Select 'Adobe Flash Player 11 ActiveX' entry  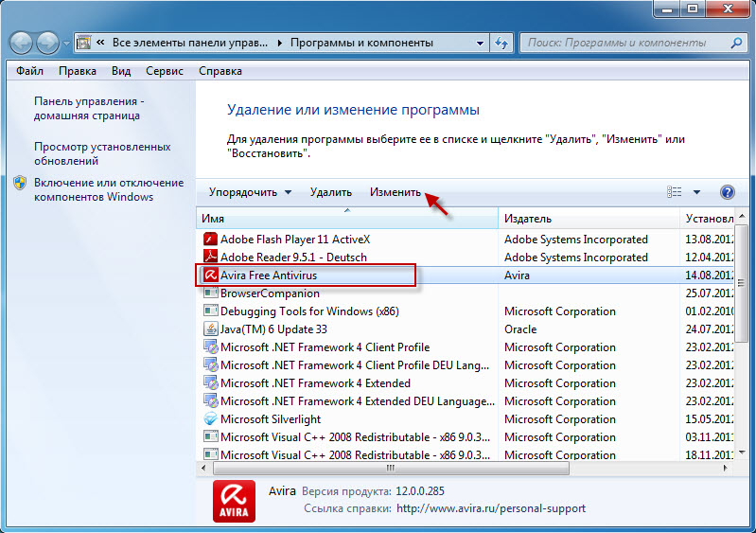point(295,240)
